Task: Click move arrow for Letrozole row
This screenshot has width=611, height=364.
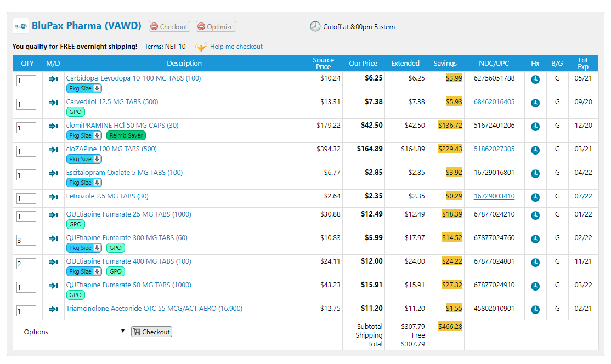Action: tap(53, 197)
